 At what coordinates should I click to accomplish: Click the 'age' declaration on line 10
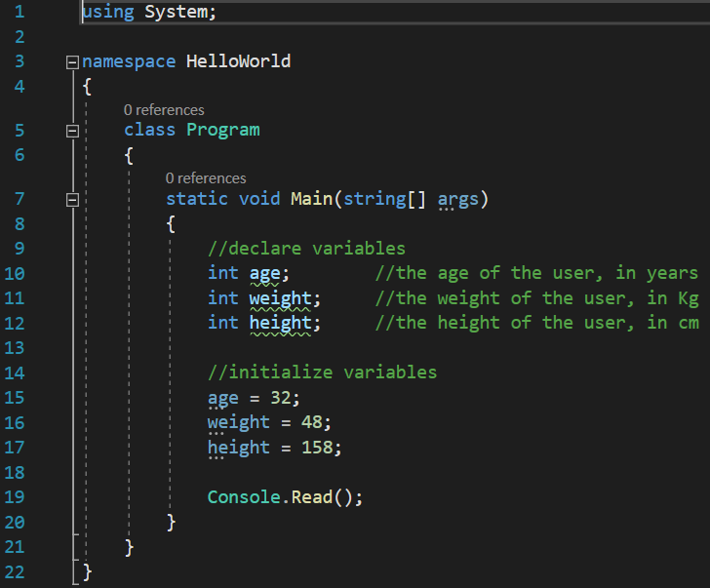(x=265, y=274)
